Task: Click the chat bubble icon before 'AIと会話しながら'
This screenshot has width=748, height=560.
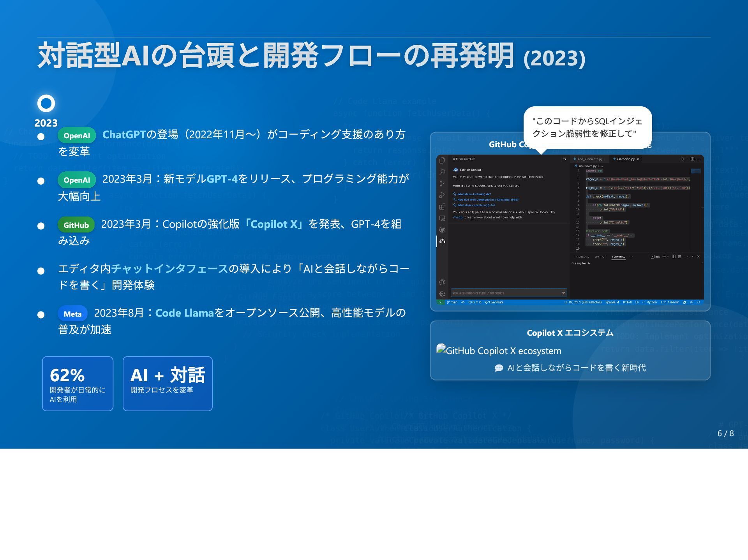Action: [x=499, y=368]
